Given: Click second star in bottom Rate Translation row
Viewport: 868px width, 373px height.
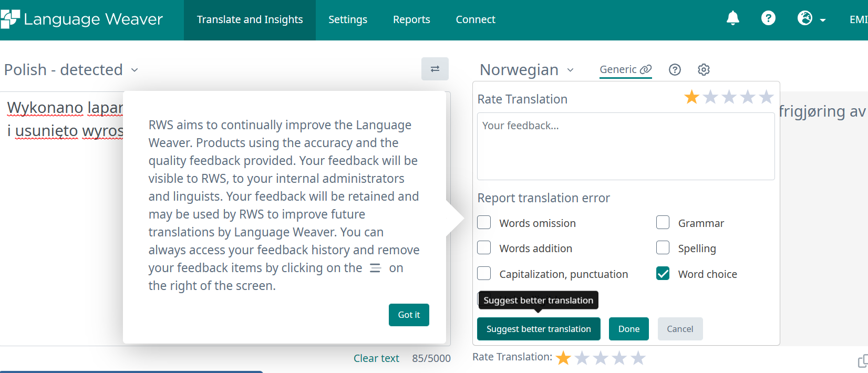Looking at the screenshot, I should click(582, 358).
